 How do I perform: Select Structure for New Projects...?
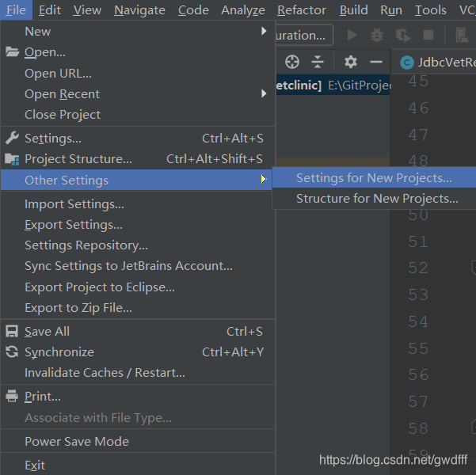coord(374,199)
